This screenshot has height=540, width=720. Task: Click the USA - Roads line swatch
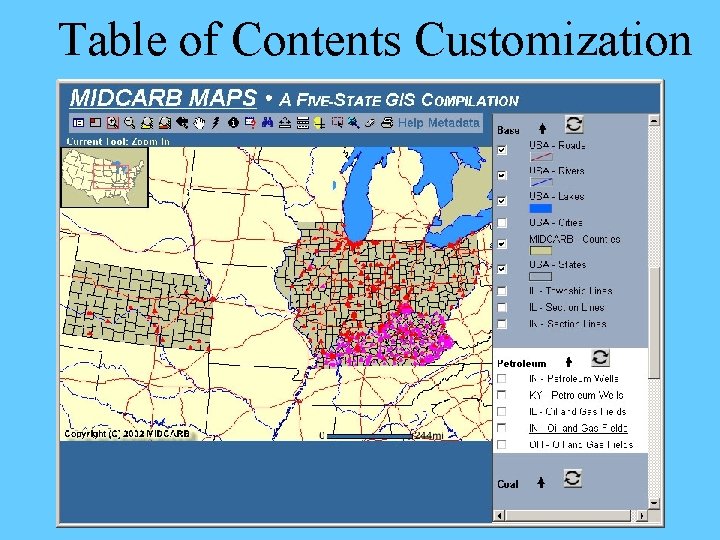(541, 157)
